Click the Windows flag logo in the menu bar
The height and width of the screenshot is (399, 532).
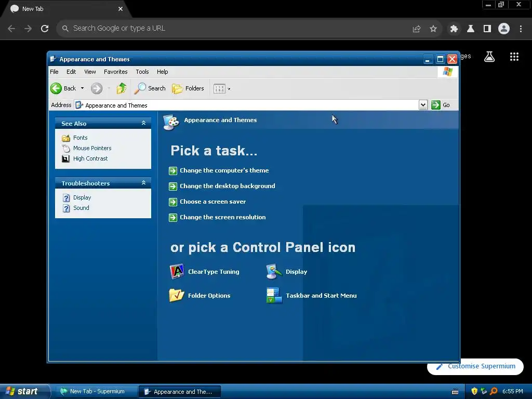[447, 72]
